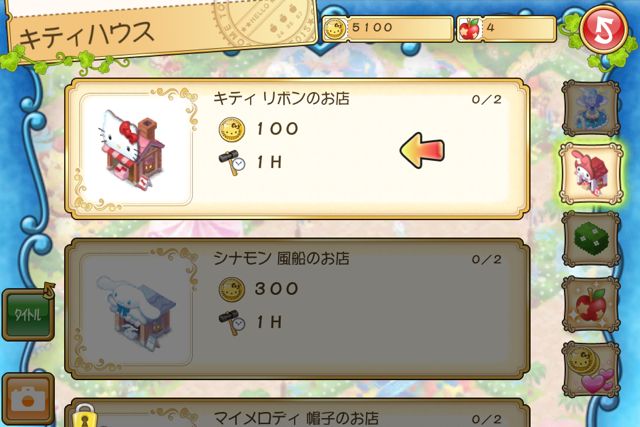Click the padlock icon on locked shop
Image resolution: width=640 pixels, height=427 pixels.
click(85, 416)
